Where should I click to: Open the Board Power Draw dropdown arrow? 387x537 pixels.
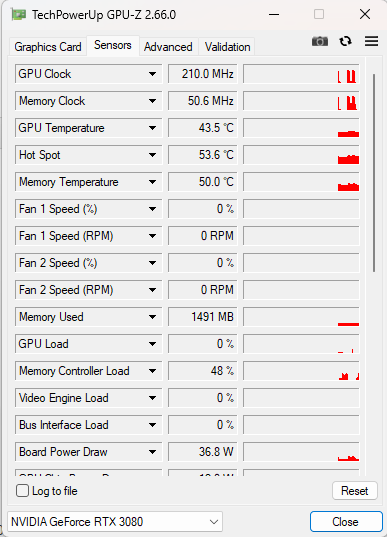click(152, 452)
